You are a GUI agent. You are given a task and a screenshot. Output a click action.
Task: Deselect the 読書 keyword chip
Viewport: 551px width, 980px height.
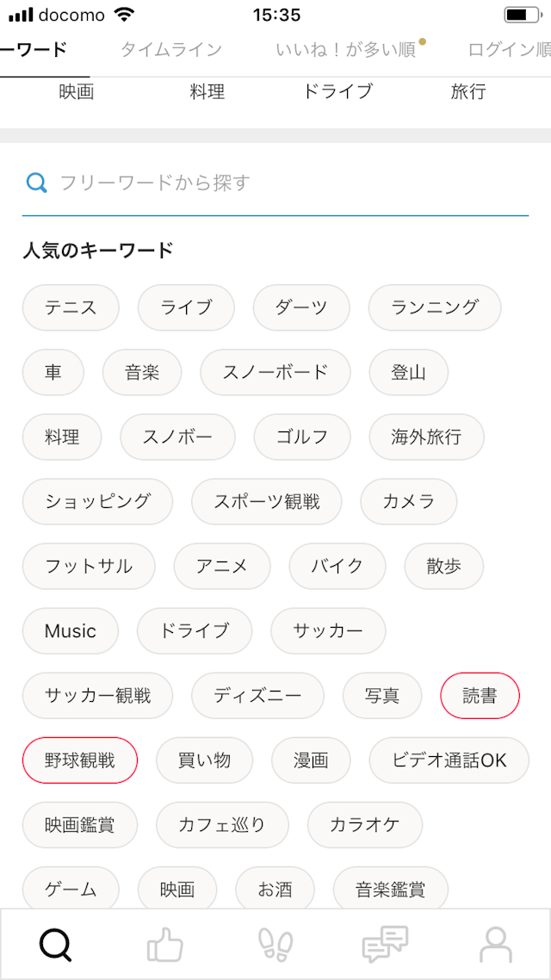(x=480, y=695)
